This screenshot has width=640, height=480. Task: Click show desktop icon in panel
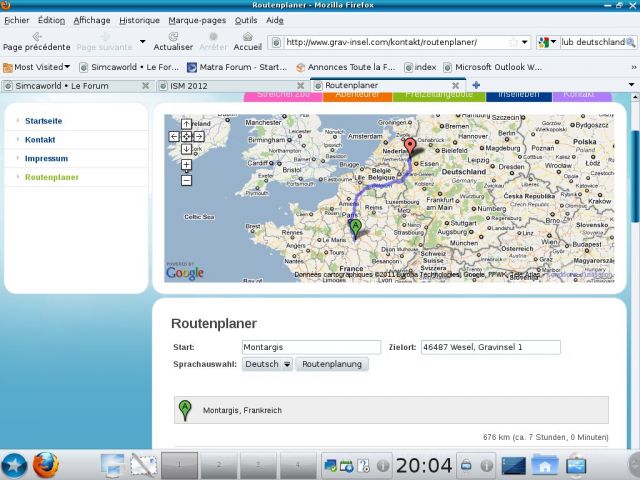pos(112,465)
